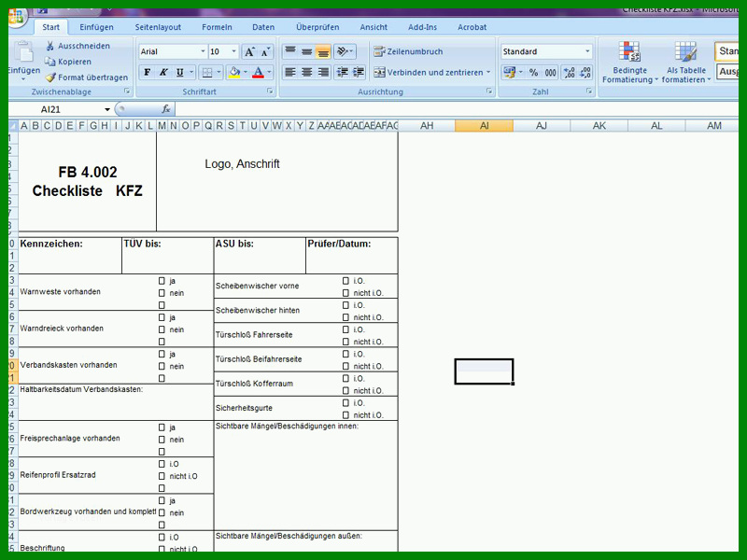Open Verbinden und zentrieren dropdown arrow
This screenshot has height=560, width=747.
point(488,73)
